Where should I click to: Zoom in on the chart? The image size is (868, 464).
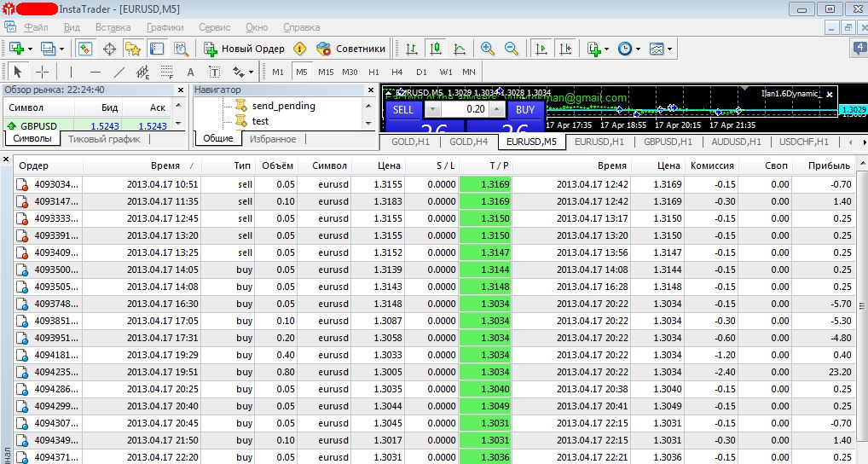click(x=488, y=49)
